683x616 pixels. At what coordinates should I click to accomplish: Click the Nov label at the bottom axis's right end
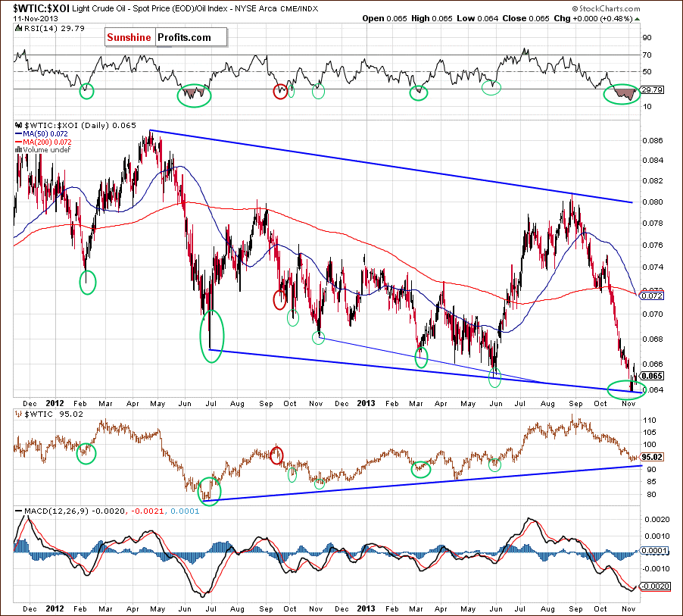pyautogui.click(x=628, y=608)
